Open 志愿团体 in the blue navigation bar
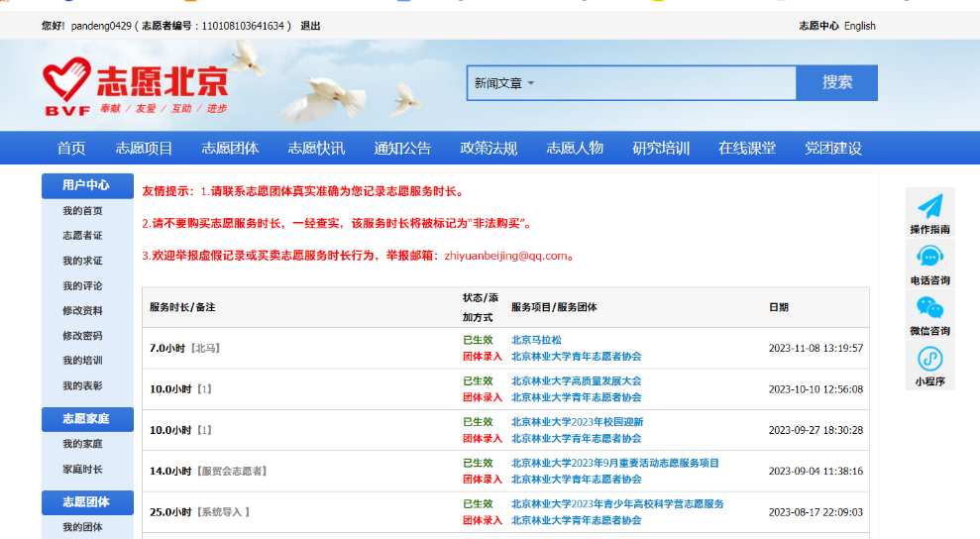980x539 pixels. pyautogui.click(x=230, y=149)
